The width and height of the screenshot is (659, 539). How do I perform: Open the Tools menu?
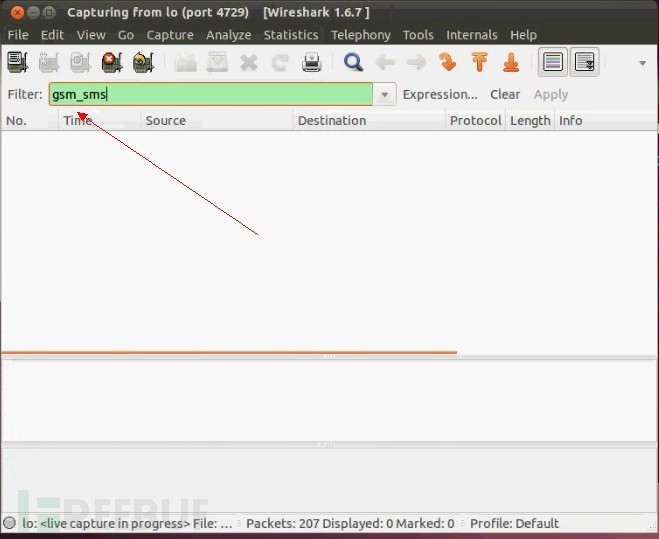pos(418,35)
